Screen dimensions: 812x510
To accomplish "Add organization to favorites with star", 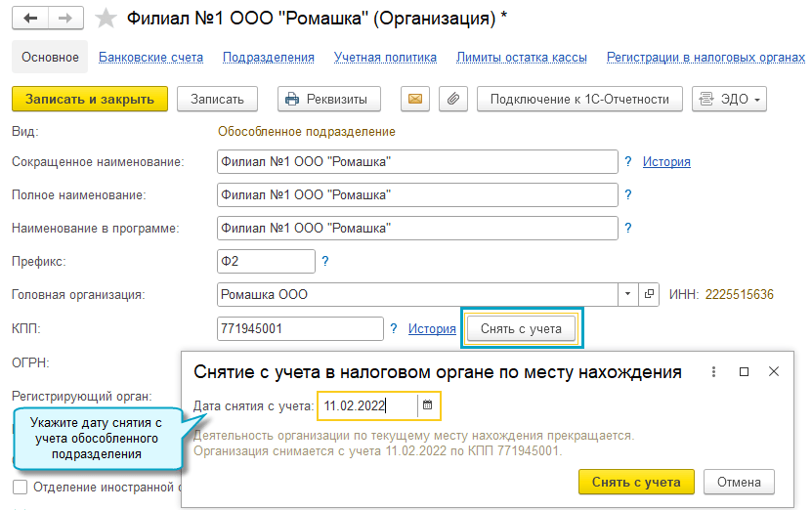I will [107, 19].
